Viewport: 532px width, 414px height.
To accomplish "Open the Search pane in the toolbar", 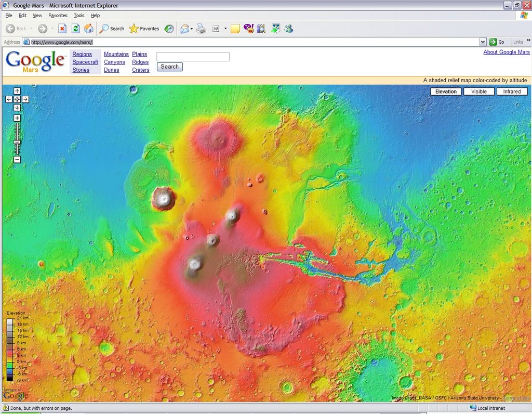I will click(112, 29).
